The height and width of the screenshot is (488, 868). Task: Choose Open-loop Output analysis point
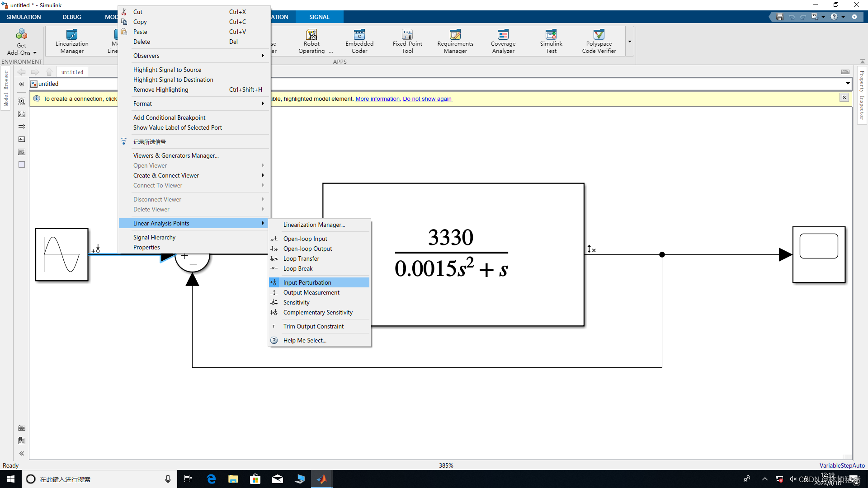307,249
